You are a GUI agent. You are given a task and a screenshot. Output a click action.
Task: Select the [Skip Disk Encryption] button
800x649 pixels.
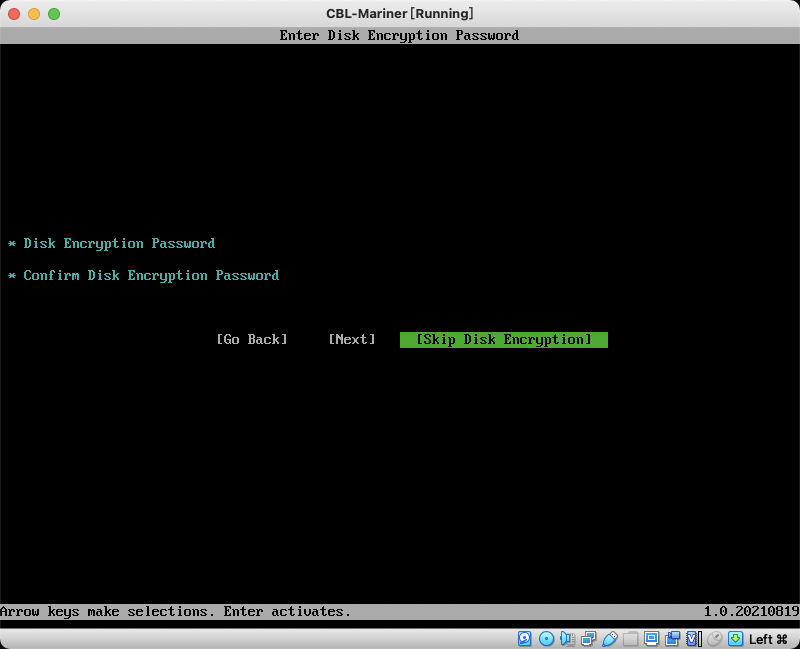504,340
